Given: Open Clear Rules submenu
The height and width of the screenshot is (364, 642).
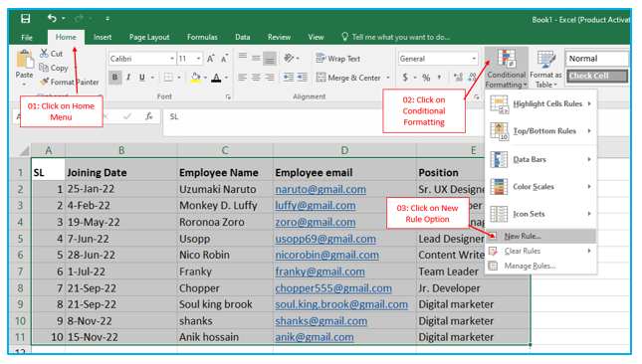Looking at the screenshot, I should tap(540, 251).
